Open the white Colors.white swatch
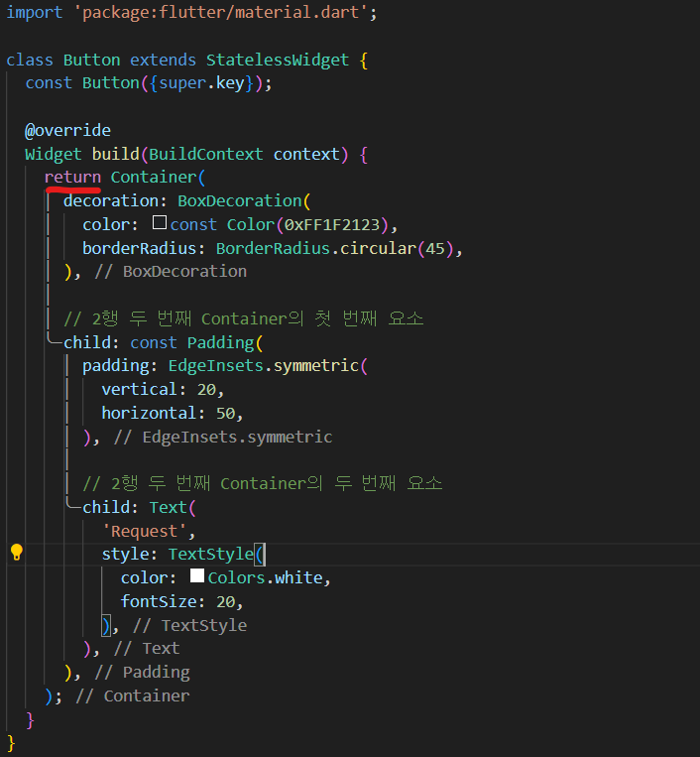Image resolution: width=700 pixels, height=757 pixels. (197, 575)
